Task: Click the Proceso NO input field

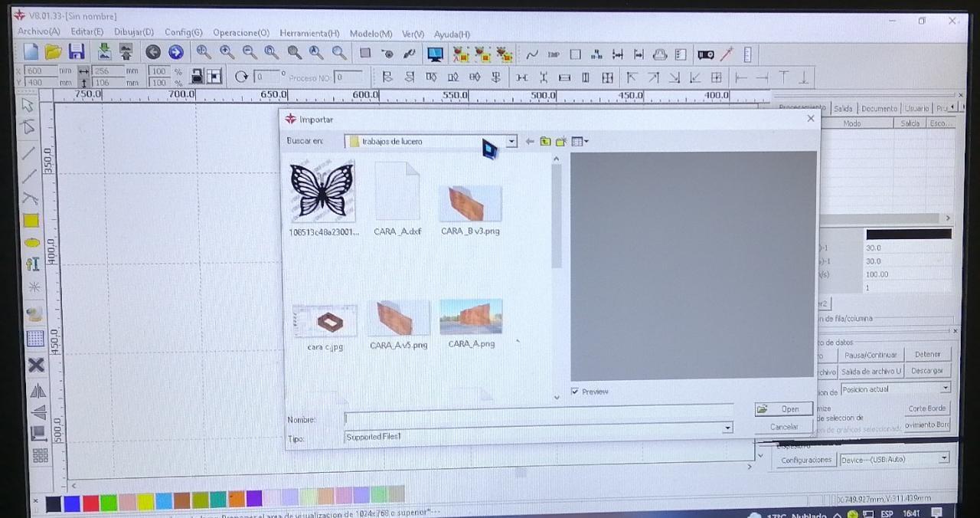Action: coord(348,77)
